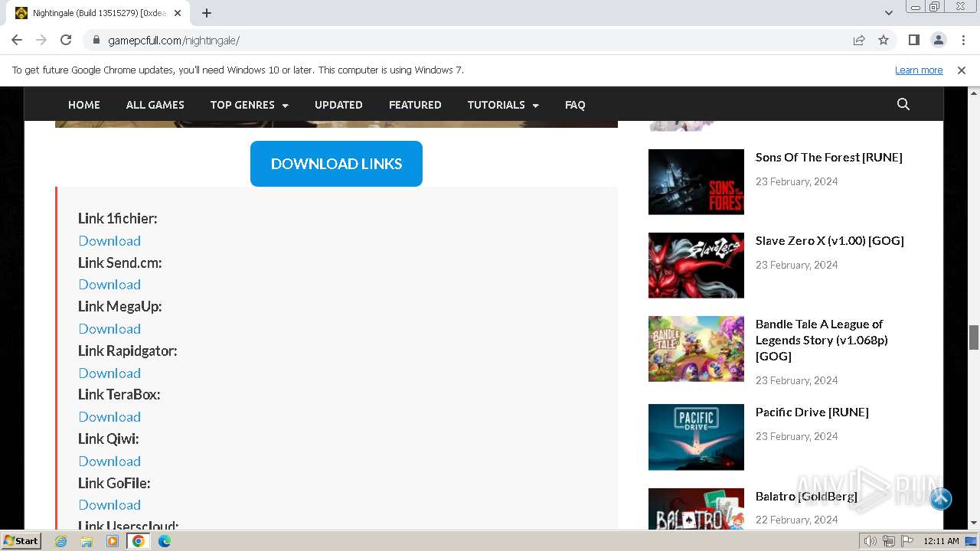Open Sons Of The Forest thumbnail
Screen dimensions: 980x551
click(x=696, y=182)
